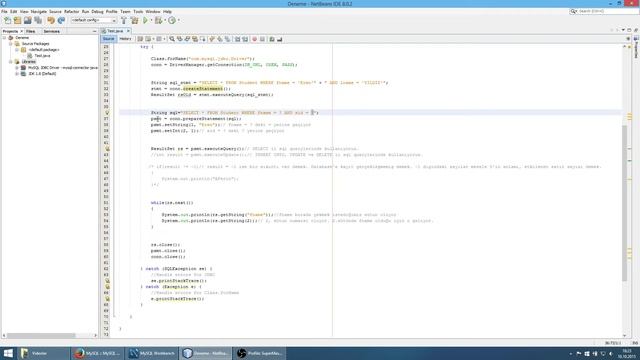The width and height of the screenshot is (640, 360).
Task: Collapse the default package node
Action: point(17,50)
